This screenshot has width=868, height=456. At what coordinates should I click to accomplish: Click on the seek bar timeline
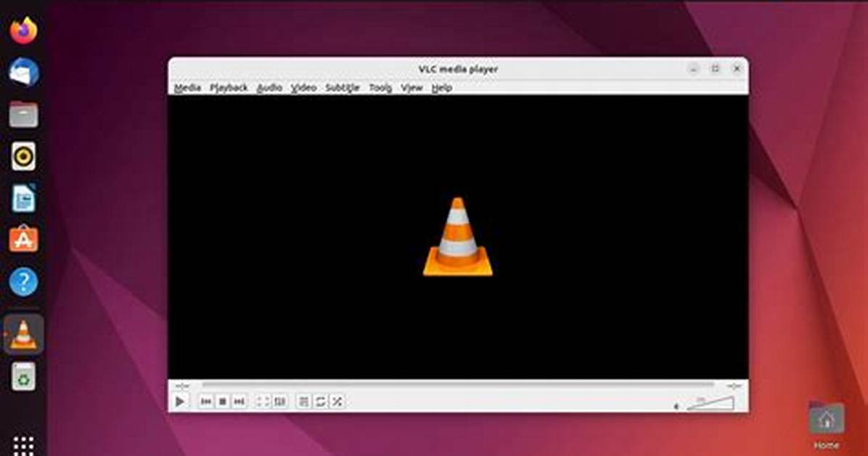458,385
